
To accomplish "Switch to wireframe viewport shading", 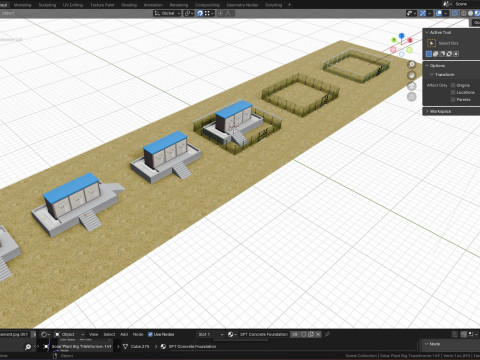I will tap(463, 13).
